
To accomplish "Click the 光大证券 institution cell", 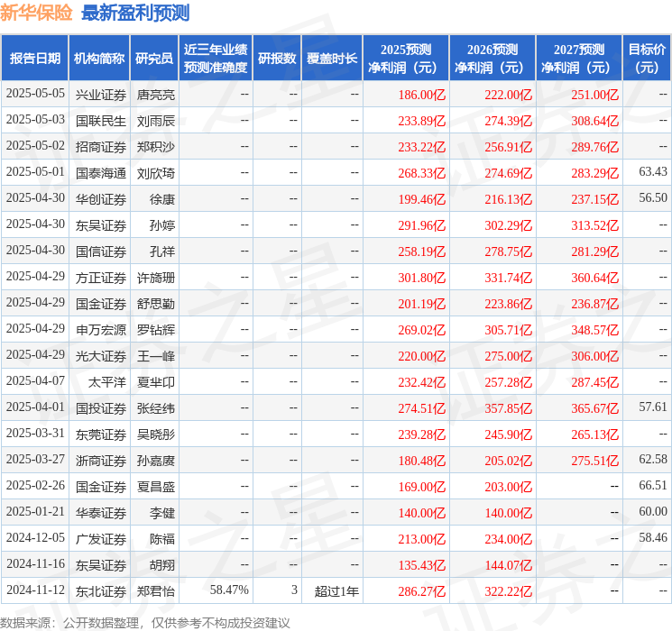I will pyautogui.click(x=101, y=356).
